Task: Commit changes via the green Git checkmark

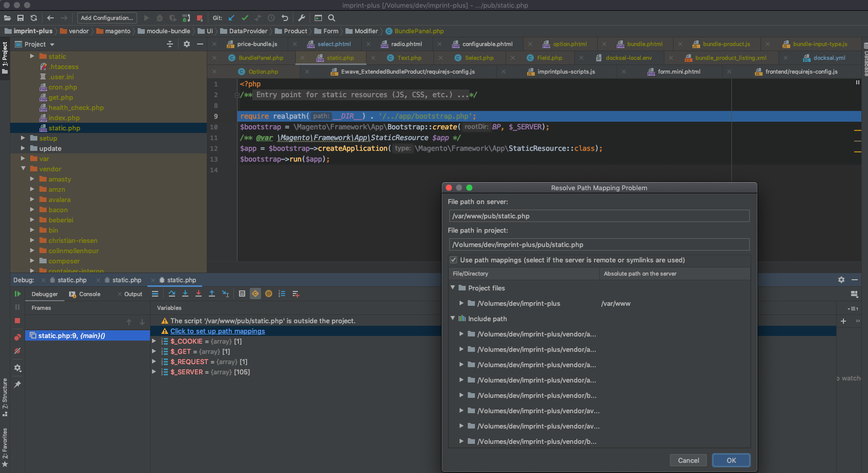Action: point(245,18)
